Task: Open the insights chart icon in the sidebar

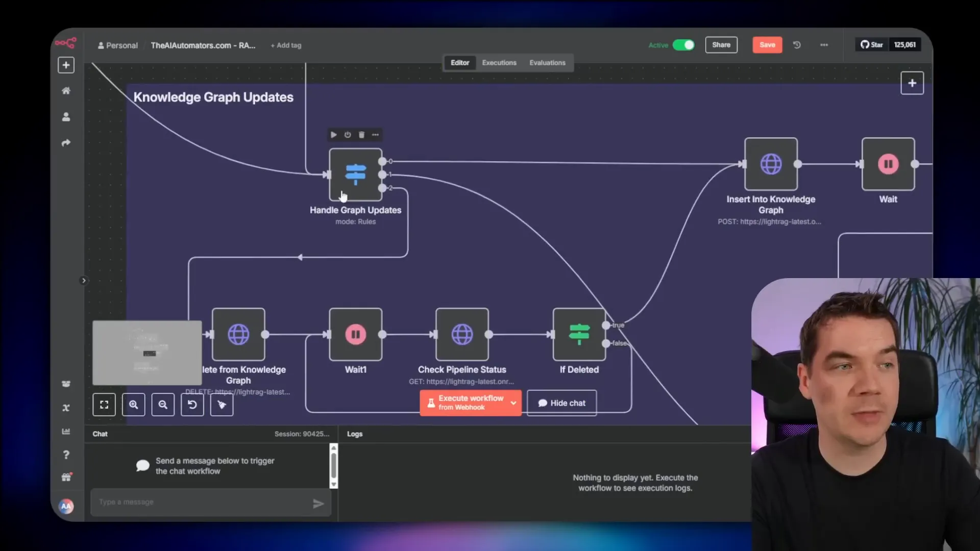Action: 66,431
